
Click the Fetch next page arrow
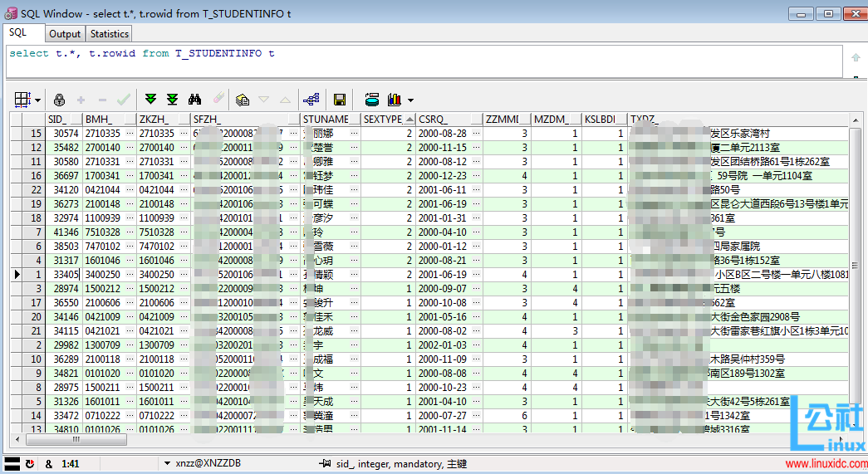click(x=150, y=100)
